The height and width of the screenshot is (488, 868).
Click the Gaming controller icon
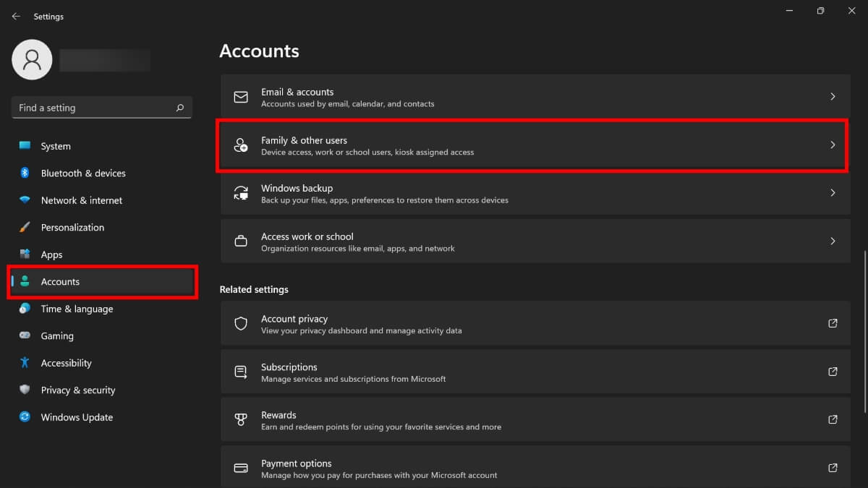(x=25, y=335)
